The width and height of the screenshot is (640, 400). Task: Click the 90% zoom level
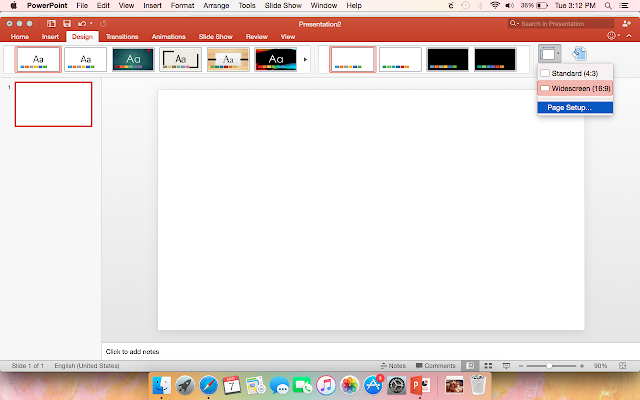coord(600,366)
